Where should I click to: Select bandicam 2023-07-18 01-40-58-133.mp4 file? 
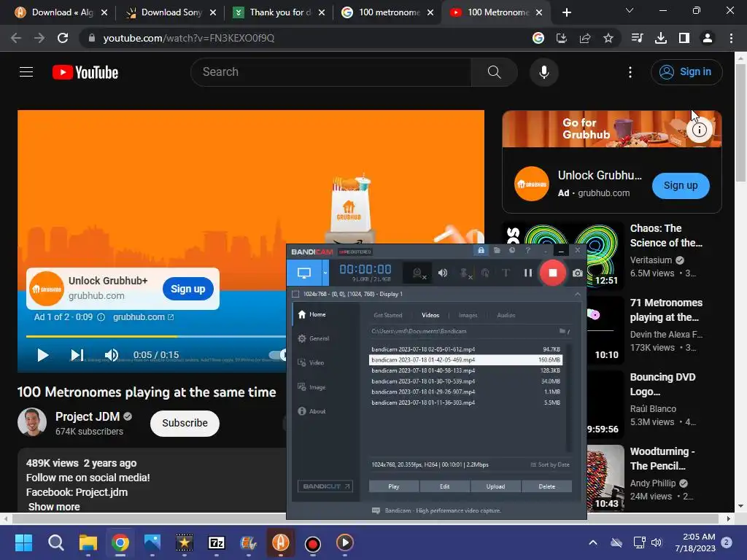[x=465, y=370]
